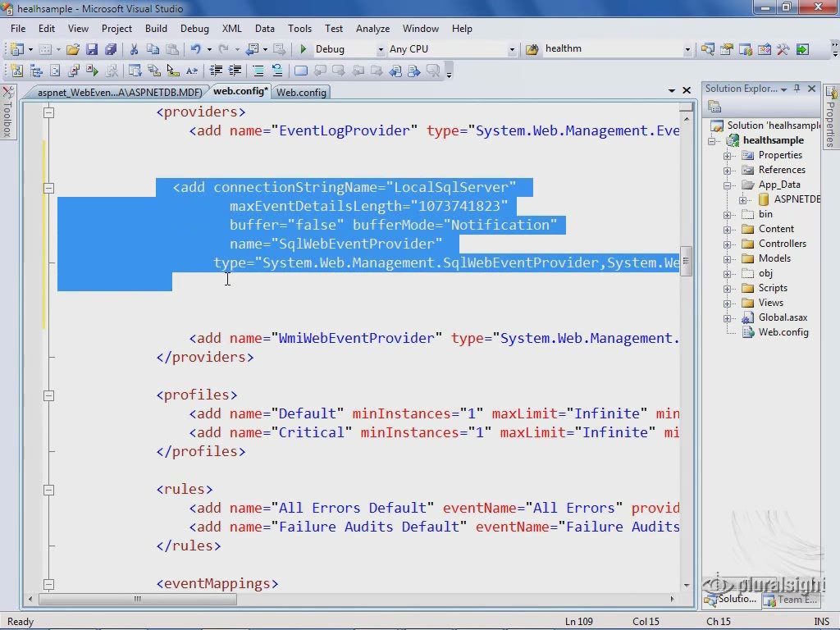Open the XML menu

click(x=231, y=29)
